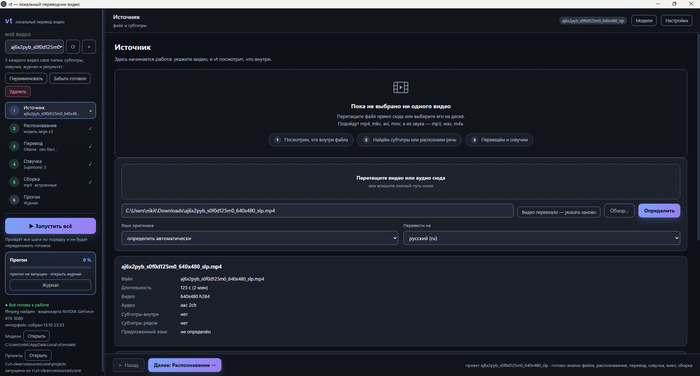The height and width of the screenshot is (376, 700).
Task: Click 'Пока не выбрано ни одного видео' heading
Action: 400,106
